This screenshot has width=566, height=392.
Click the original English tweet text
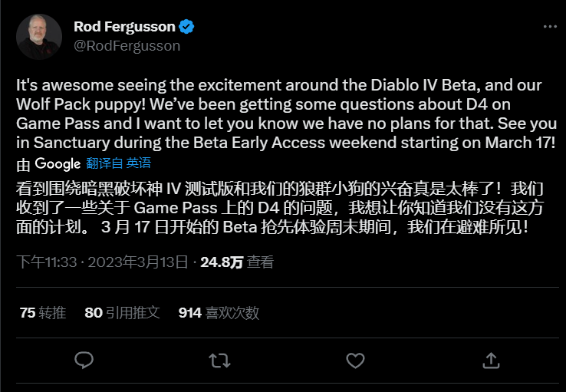point(284,114)
